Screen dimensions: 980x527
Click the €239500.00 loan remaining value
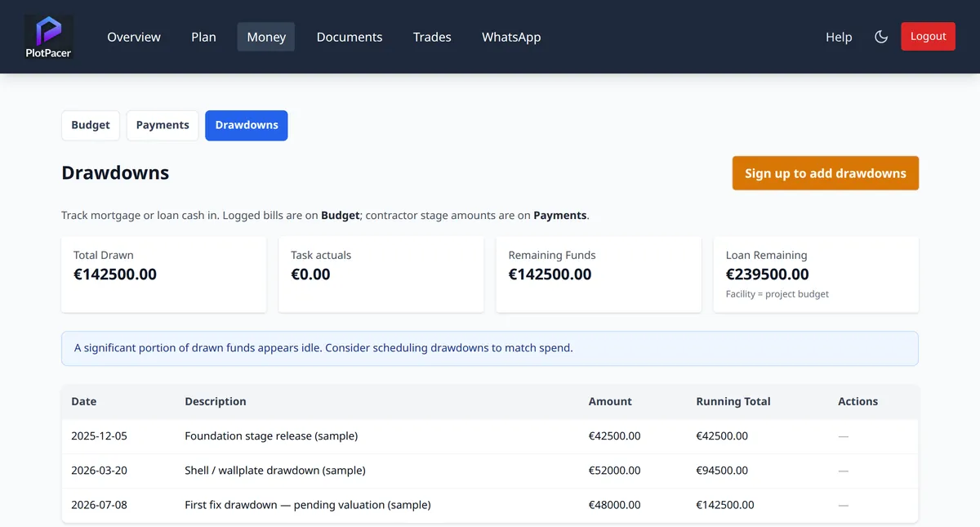click(768, 275)
